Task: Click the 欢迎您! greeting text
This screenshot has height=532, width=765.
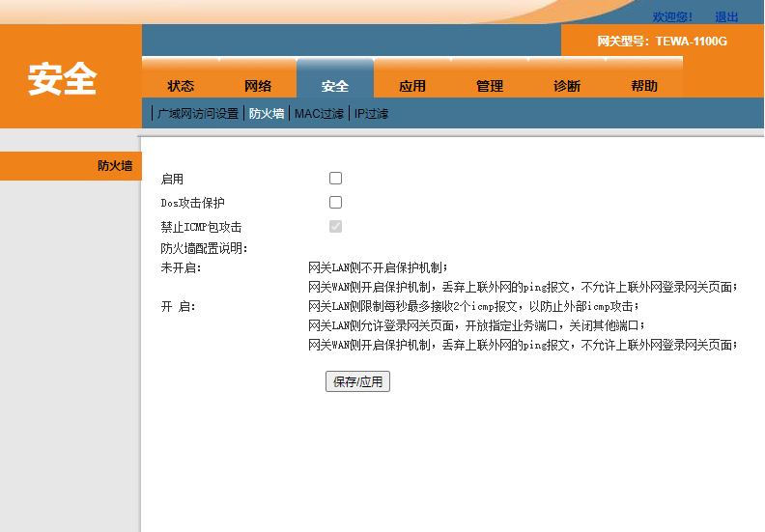Action: click(x=672, y=16)
